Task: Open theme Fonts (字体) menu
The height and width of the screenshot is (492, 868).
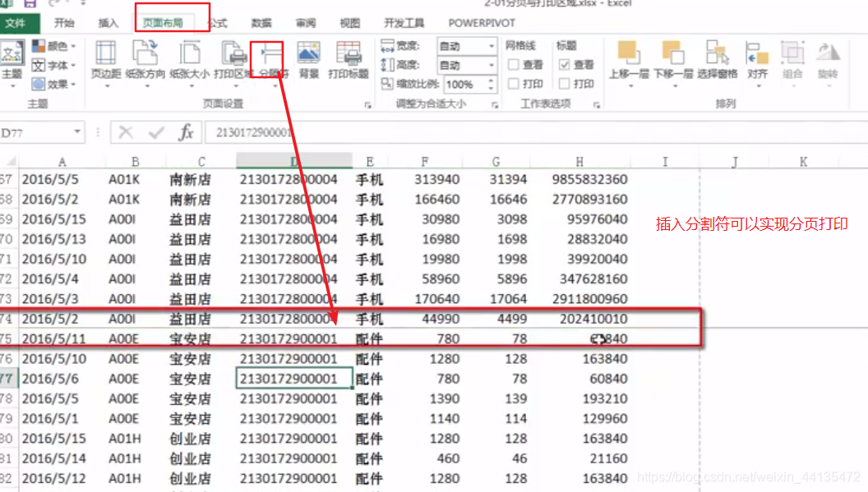Action: click(53, 66)
